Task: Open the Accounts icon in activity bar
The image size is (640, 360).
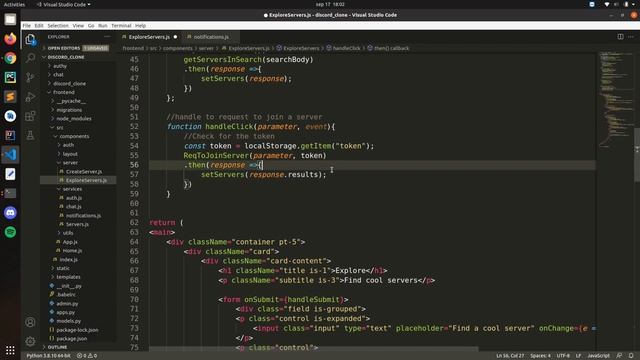Action: coord(31,322)
